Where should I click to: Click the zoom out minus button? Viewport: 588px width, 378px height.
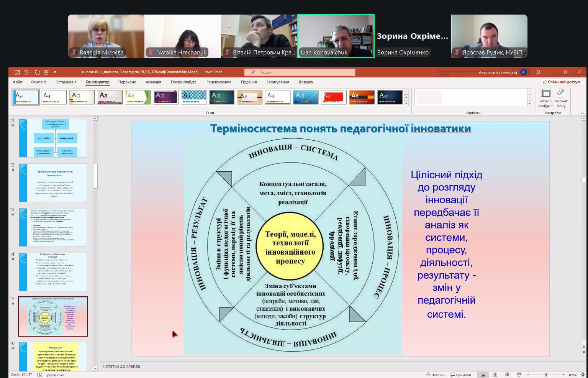click(x=528, y=375)
